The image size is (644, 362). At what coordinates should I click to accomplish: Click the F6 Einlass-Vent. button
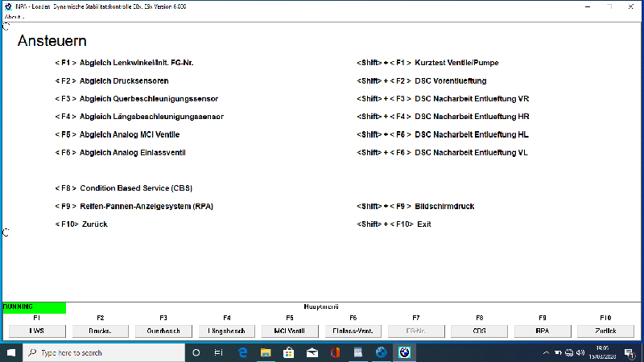tap(353, 331)
